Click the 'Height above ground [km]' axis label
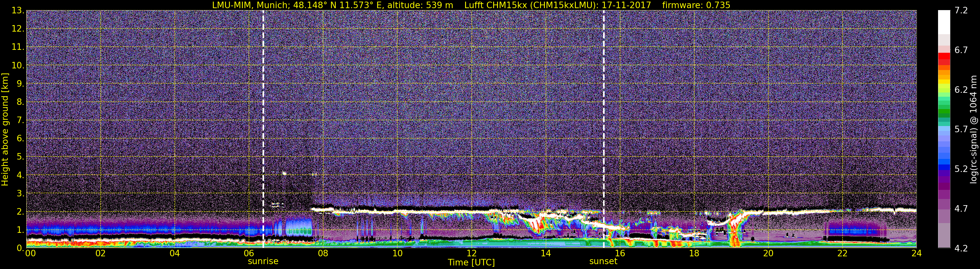This screenshot has width=980, height=269. 5,129
